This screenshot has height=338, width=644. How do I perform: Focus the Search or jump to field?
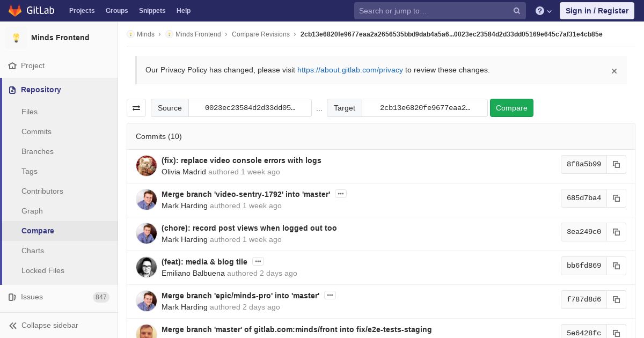[440, 11]
